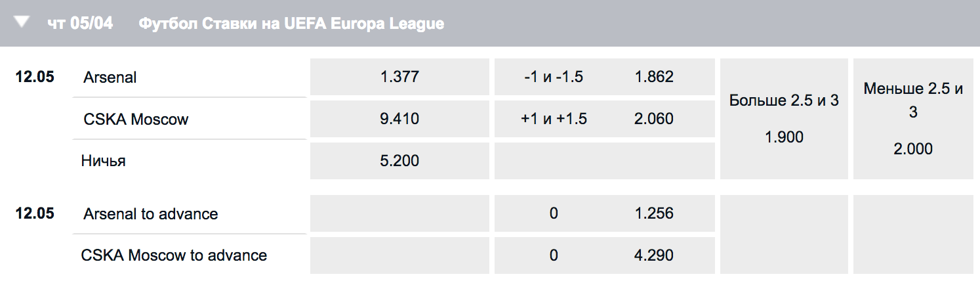Click the чт 05/04 date in header
This screenshot has width=980, height=285.
pos(80,24)
